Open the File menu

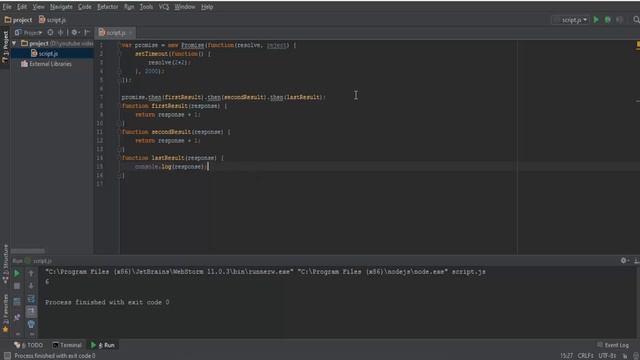7,7
